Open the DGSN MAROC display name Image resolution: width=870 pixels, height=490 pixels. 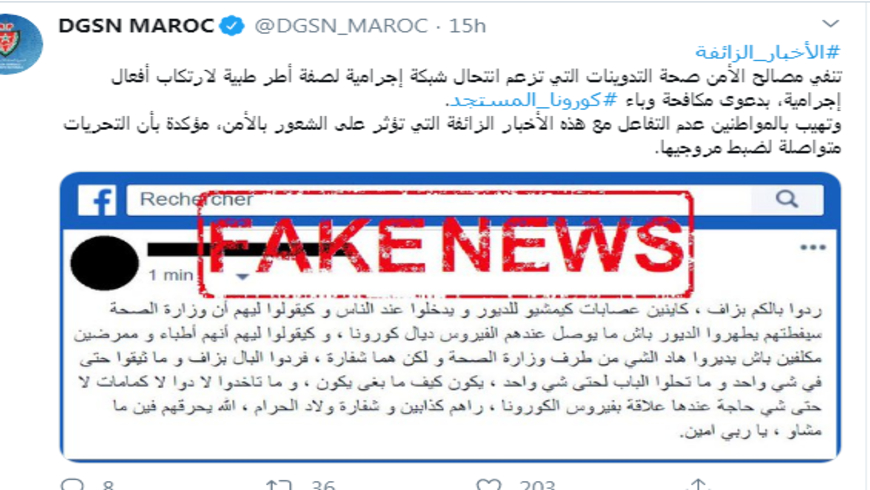136,26
